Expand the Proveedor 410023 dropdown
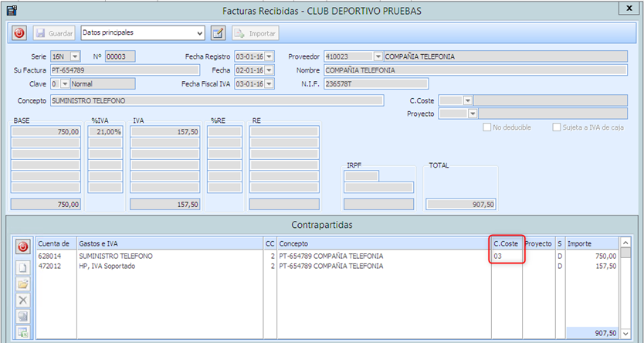The image size is (644, 343). click(x=377, y=56)
